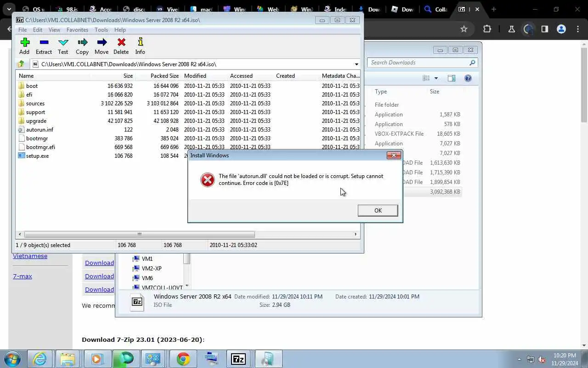588x368 pixels.
Task: Click the Explorer help question mark icon
Action: point(468,78)
